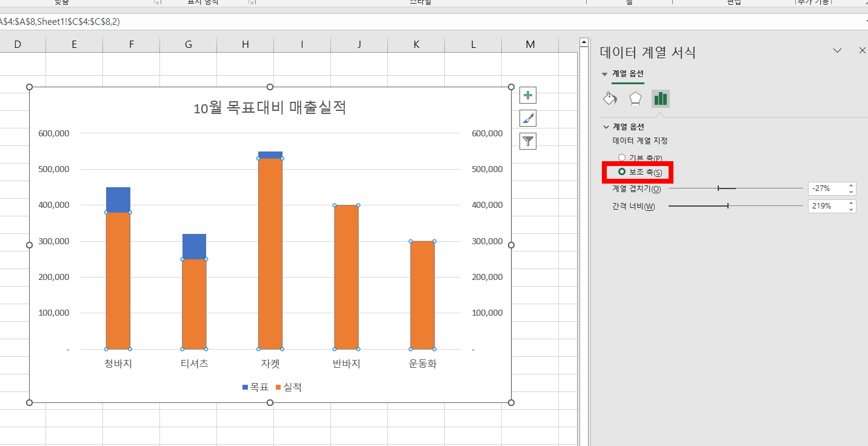Select column header F
Viewport: 868px width, 446px height.
[132, 44]
